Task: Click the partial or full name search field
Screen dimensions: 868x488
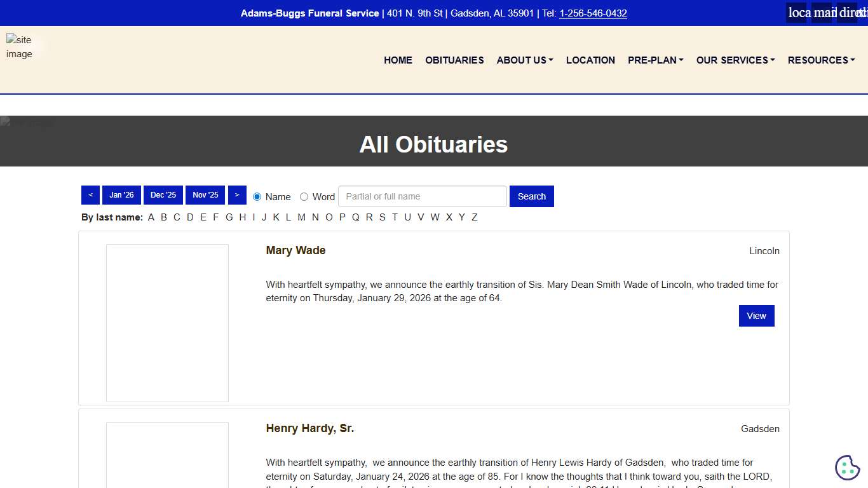Action: [x=422, y=196]
